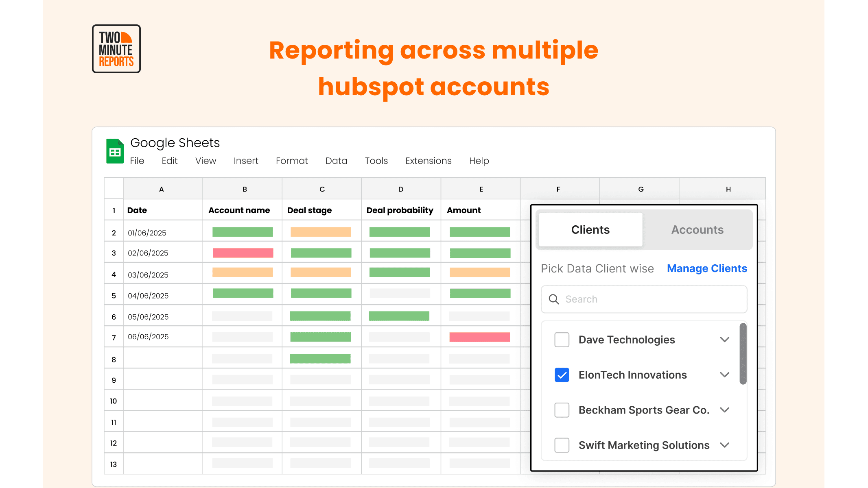Click the magnifier icon in Search box

(x=554, y=299)
